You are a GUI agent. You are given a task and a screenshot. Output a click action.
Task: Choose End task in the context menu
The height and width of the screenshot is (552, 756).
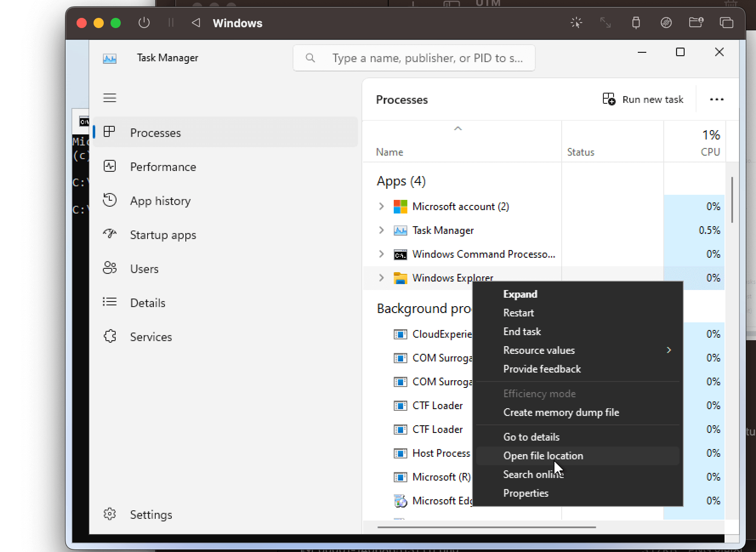click(x=577, y=332)
